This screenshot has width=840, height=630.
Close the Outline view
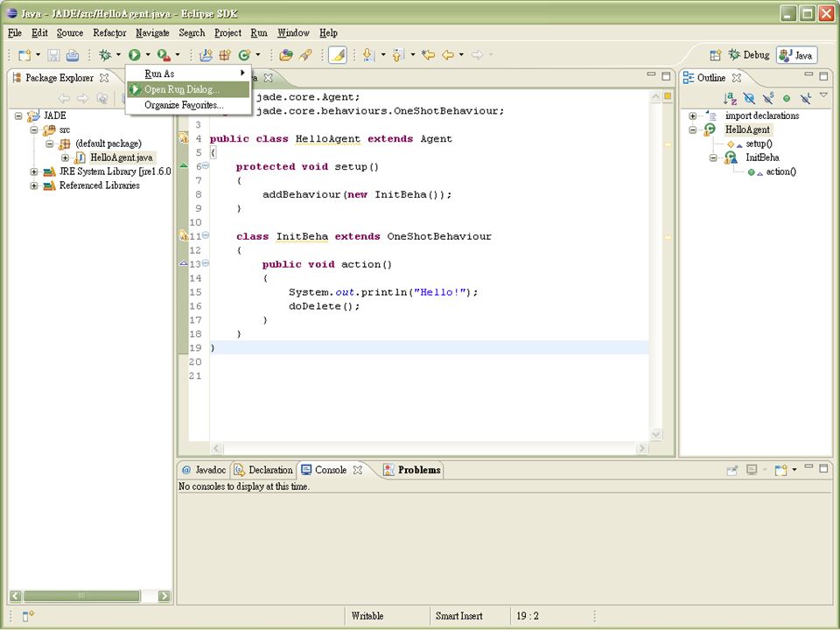click(737, 78)
